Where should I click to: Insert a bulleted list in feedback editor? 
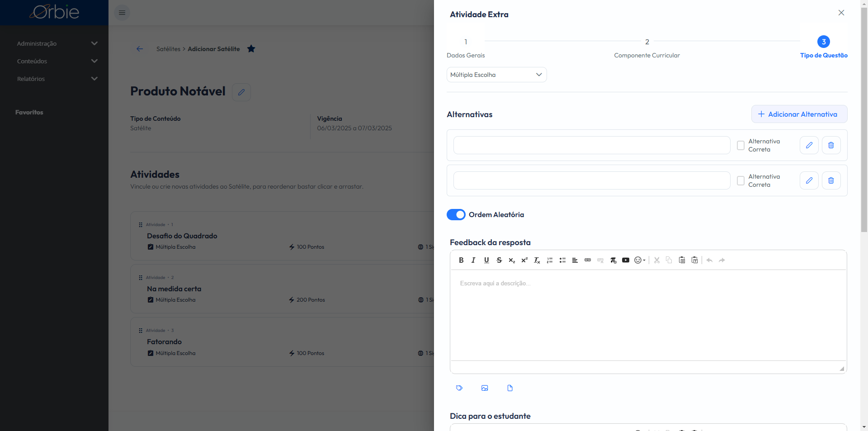(x=562, y=260)
